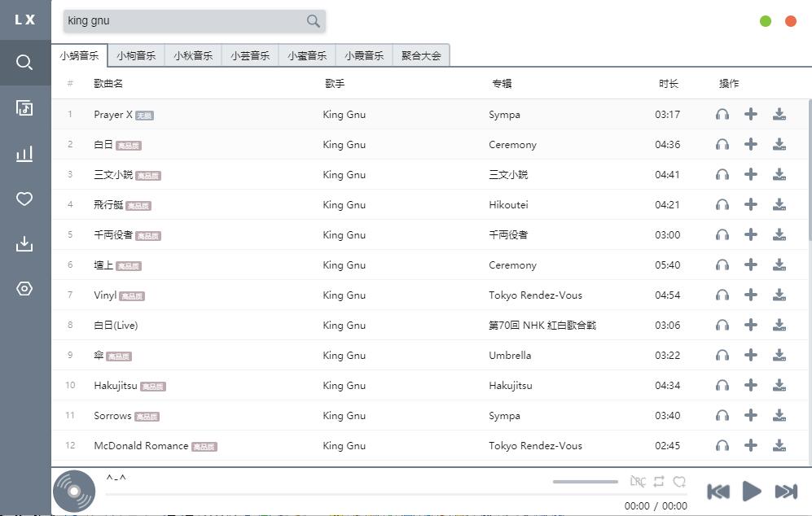This screenshot has height=516, width=812.
Task: Skip to the next track
Action: click(786, 492)
